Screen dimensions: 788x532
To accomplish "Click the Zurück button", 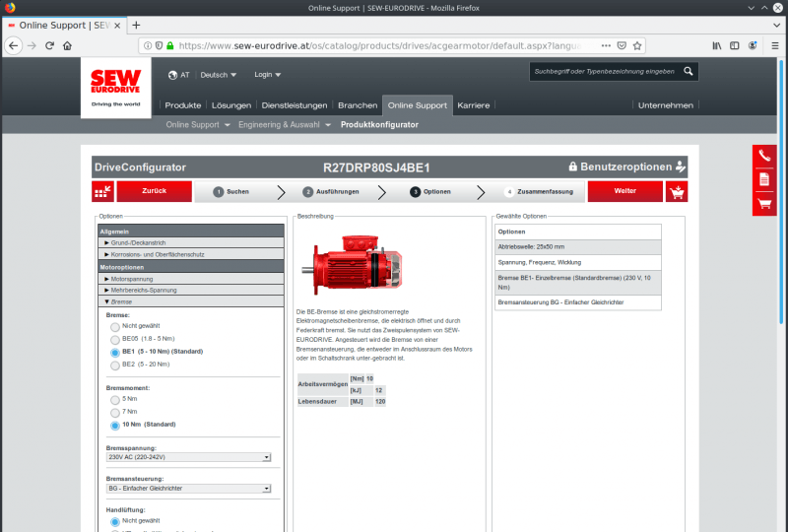I will [155, 192].
